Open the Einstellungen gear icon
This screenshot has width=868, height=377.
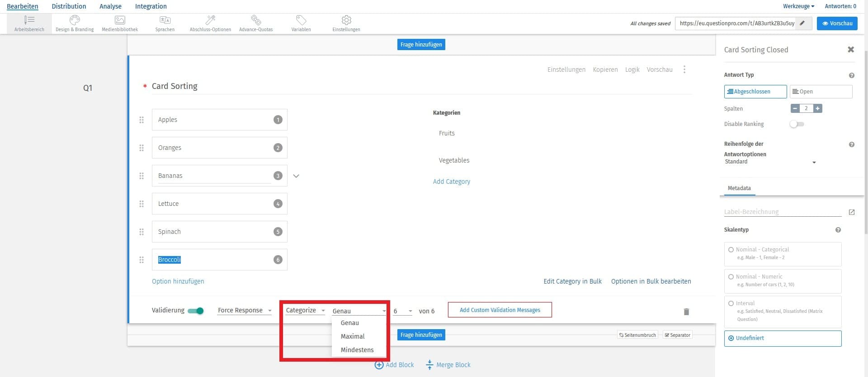346,20
